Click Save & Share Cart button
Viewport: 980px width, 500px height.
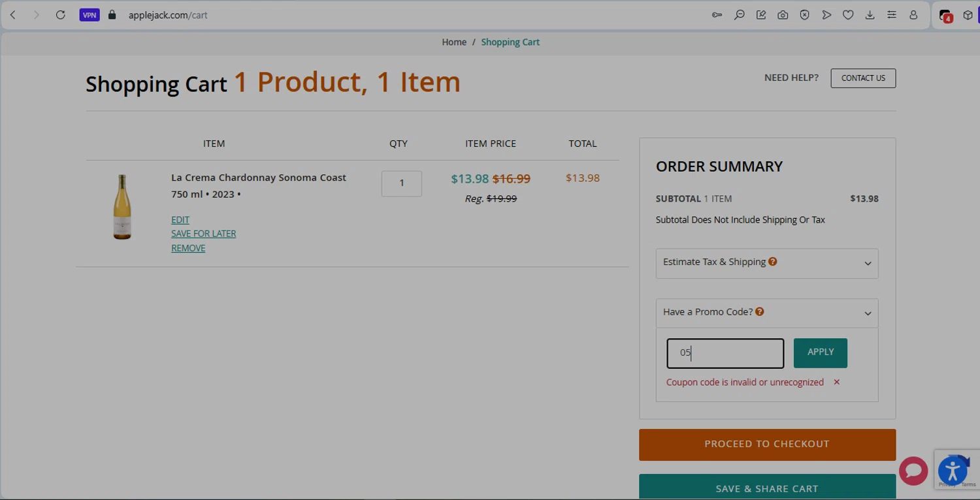click(x=767, y=488)
